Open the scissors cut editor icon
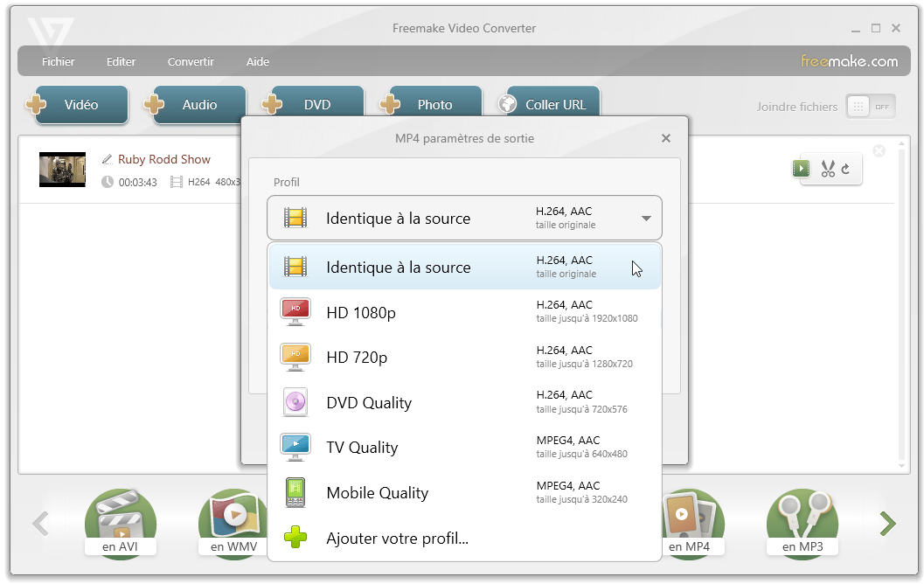The width and height of the screenshot is (924, 584). (x=828, y=169)
